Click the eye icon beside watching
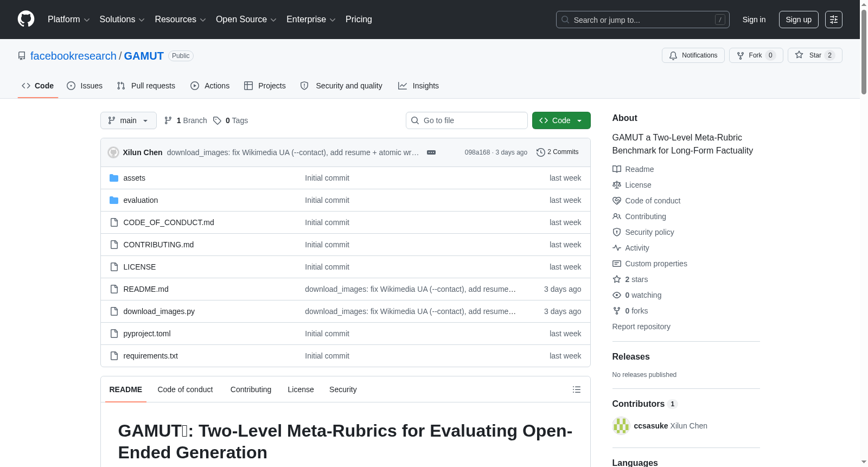This screenshot has width=868, height=467. [x=617, y=295]
